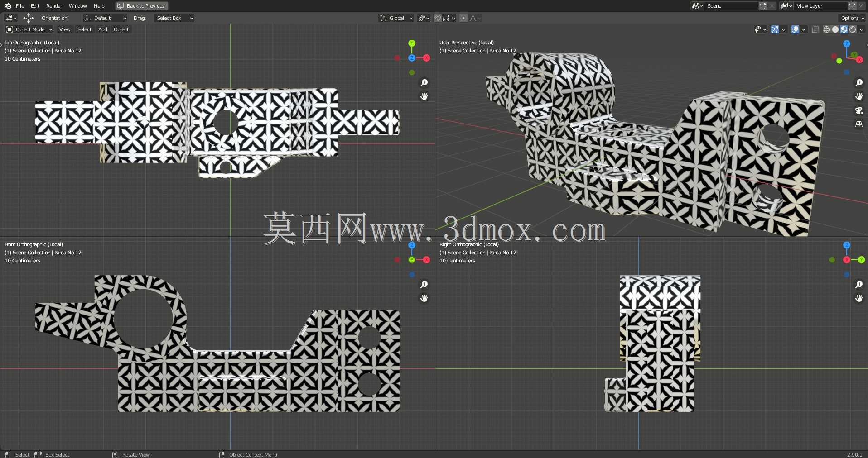Click the Blender logo icon

pos(8,6)
